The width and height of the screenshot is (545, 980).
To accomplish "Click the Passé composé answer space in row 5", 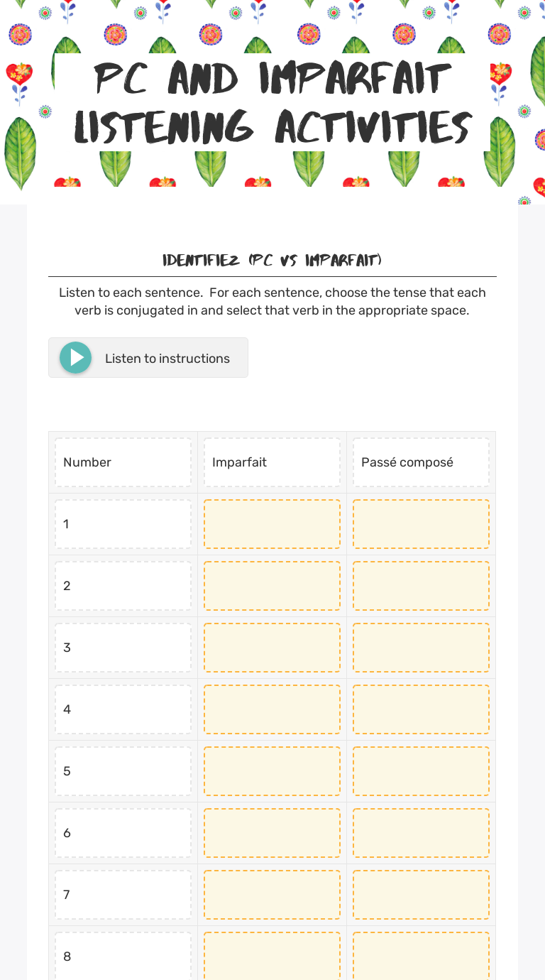I will (x=421, y=771).
